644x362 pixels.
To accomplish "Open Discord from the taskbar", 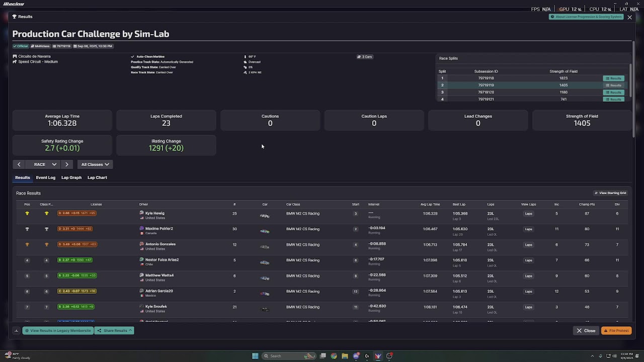I will coord(356,356).
